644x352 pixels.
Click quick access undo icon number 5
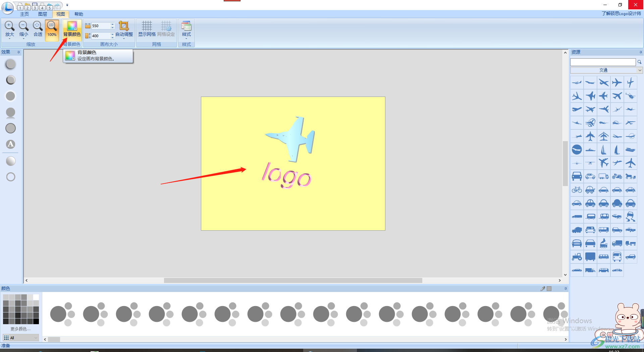(50, 6)
